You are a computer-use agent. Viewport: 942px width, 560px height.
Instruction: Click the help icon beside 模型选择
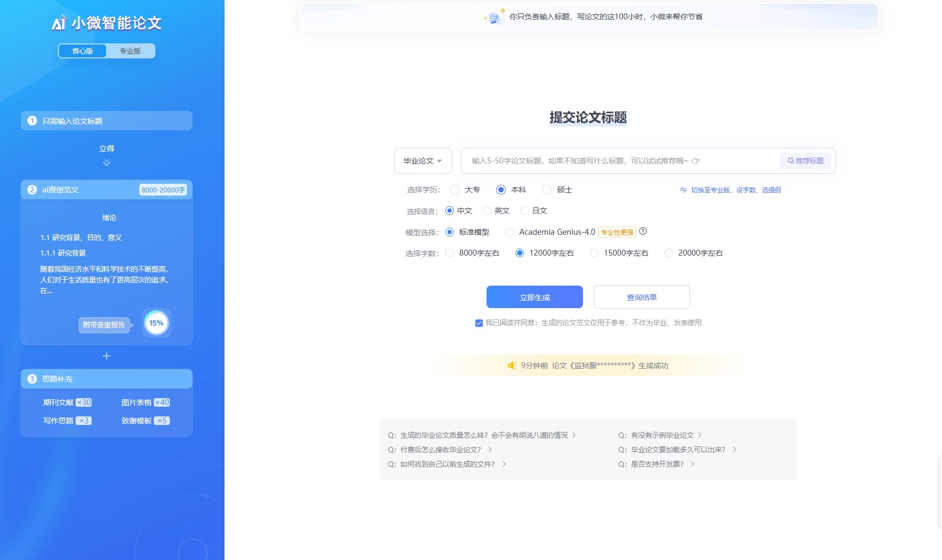coord(643,232)
